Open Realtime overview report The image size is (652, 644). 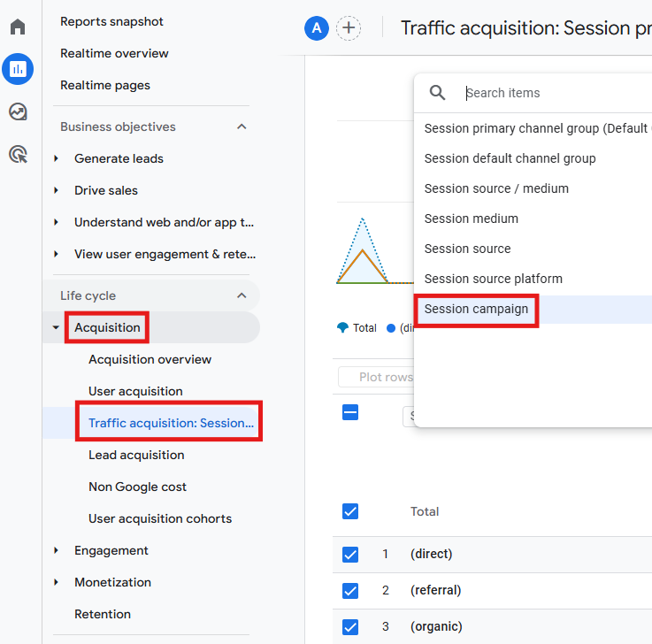coord(114,54)
